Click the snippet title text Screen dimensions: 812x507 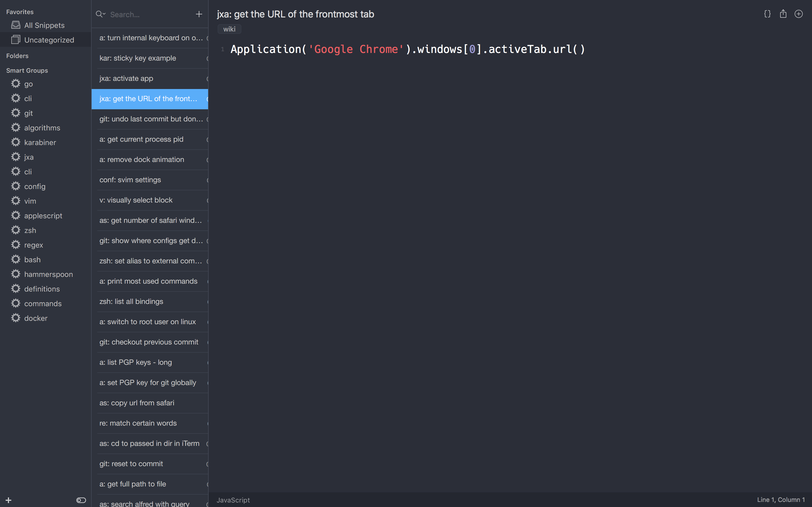coord(295,14)
